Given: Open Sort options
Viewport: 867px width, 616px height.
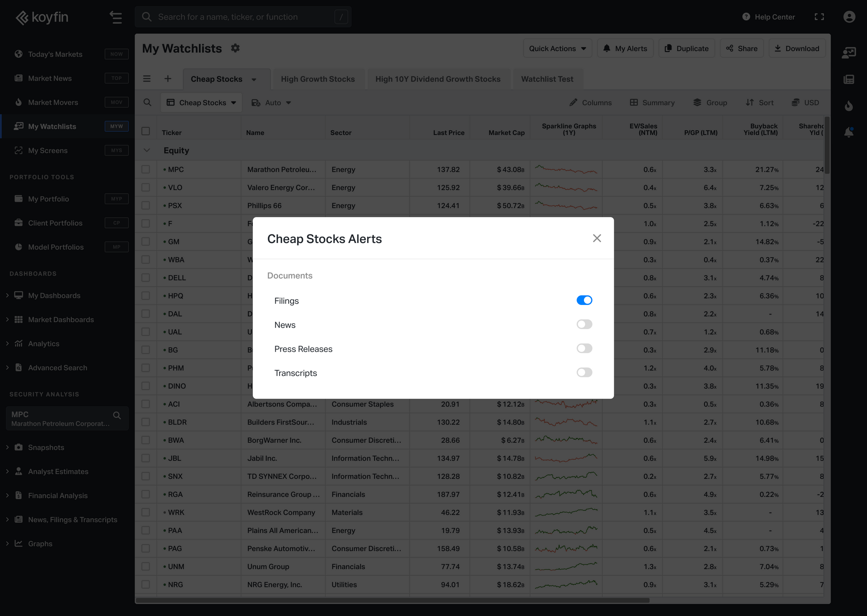Looking at the screenshot, I should (759, 103).
